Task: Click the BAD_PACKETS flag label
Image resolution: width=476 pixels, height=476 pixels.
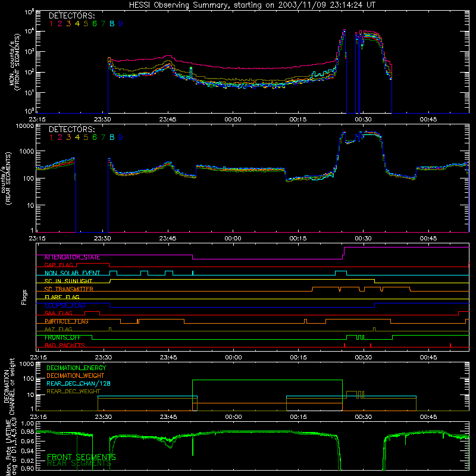Action: coord(65,346)
